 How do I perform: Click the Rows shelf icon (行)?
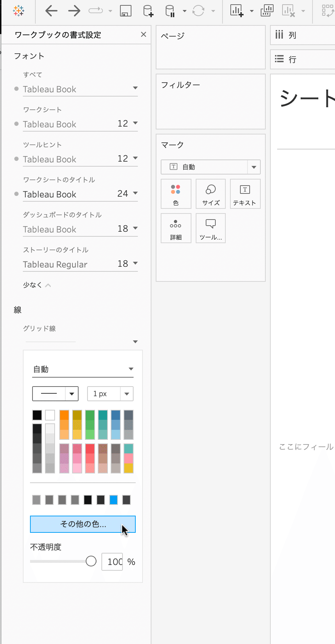[x=279, y=59]
